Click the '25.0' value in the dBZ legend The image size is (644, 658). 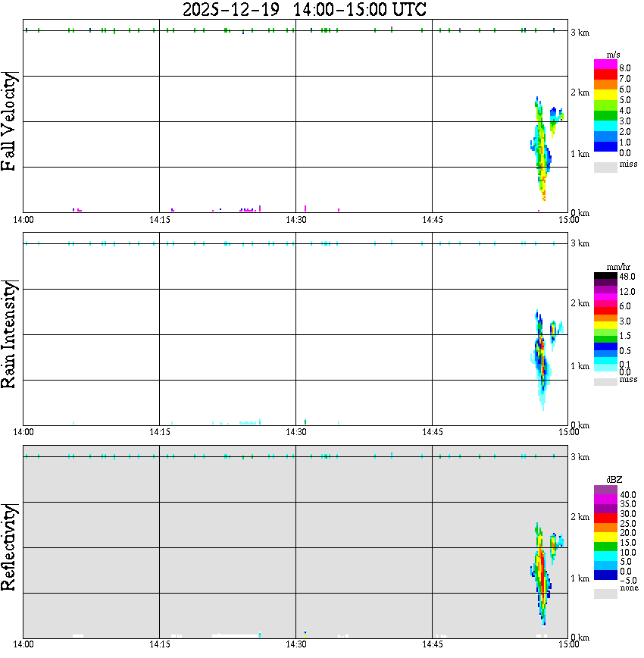[627, 524]
